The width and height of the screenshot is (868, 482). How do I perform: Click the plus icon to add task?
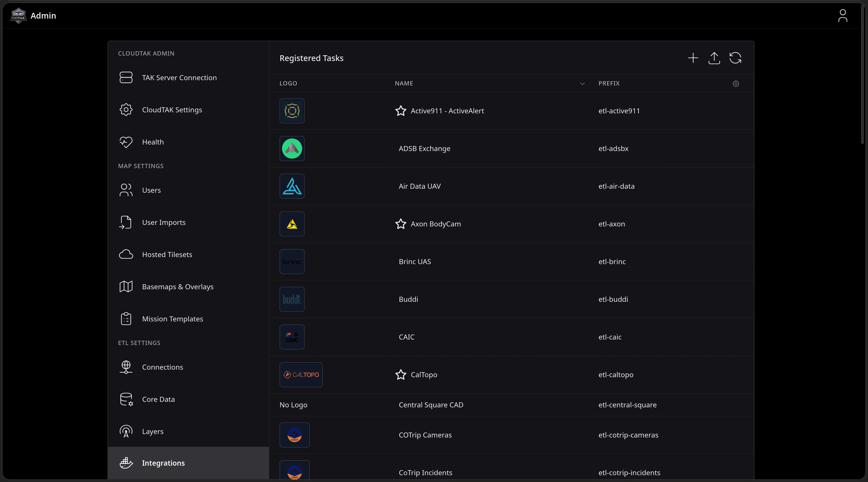693,58
